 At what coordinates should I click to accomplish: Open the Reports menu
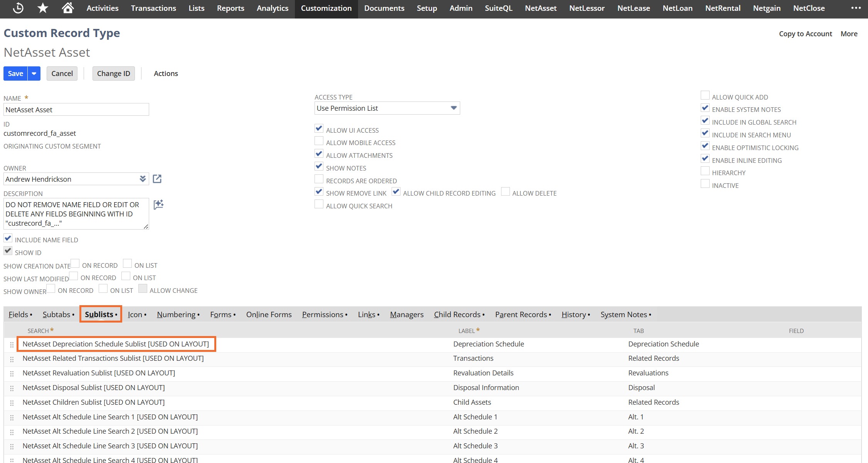pyautogui.click(x=230, y=8)
